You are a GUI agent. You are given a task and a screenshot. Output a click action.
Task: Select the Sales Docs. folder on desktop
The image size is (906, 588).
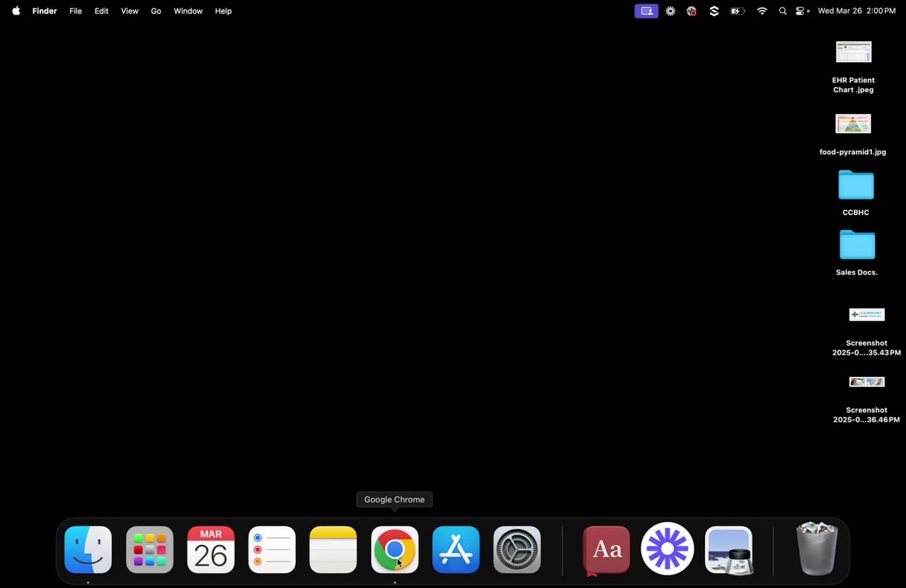point(857,253)
